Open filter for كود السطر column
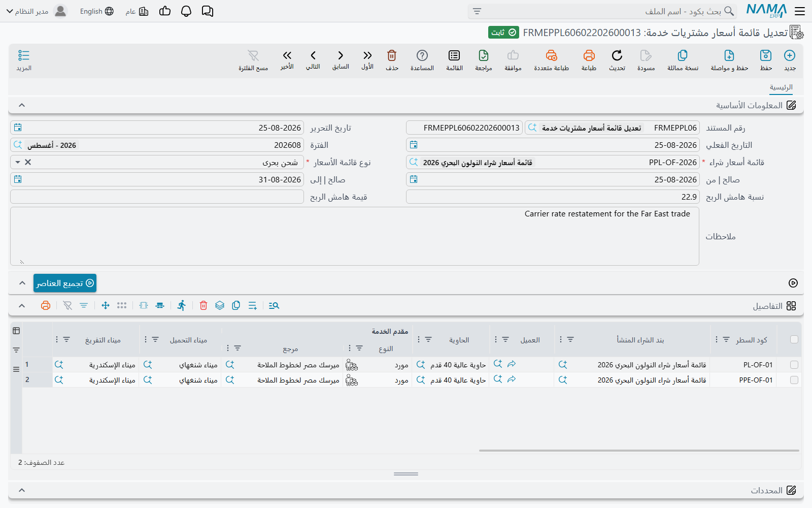812x508 pixels. click(x=726, y=339)
